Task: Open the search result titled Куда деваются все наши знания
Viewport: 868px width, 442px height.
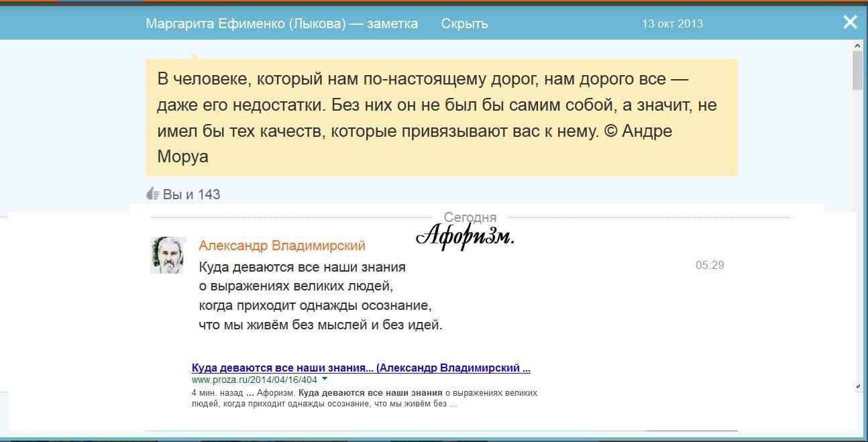Action: 361,368
